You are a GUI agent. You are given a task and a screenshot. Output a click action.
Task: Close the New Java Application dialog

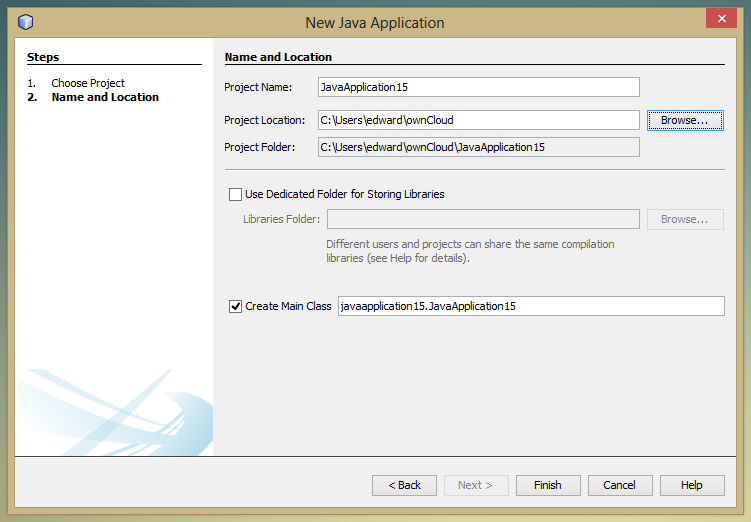[x=720, y=19]
